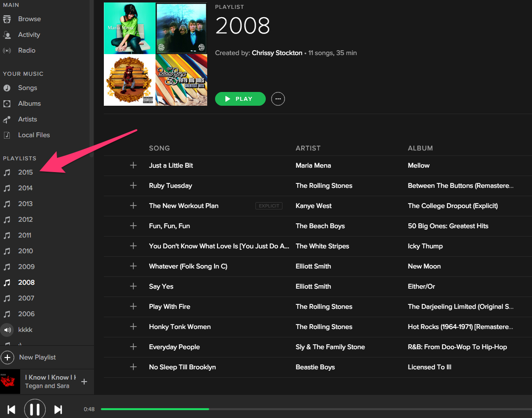Open Kanye West artist link

[313, 206]
